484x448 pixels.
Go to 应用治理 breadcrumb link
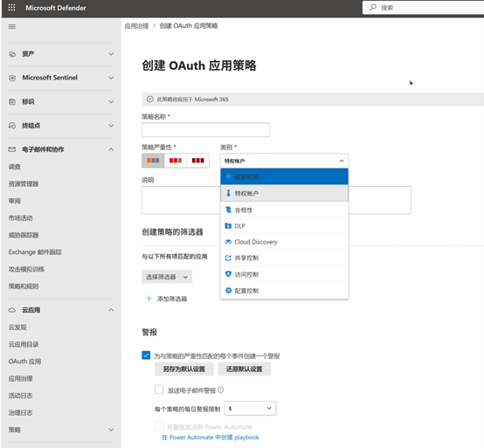pyautogui.click(x=136, y=26)
